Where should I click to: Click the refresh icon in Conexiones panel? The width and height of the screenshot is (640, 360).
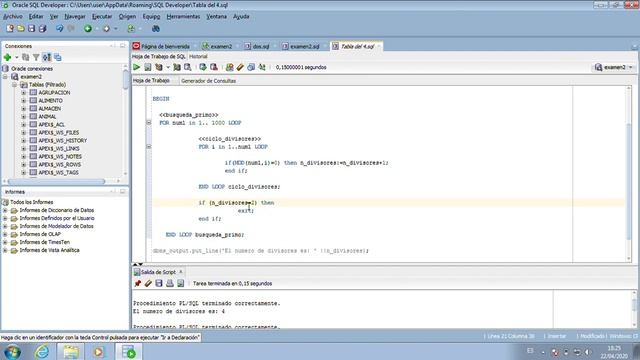point(26,58)
